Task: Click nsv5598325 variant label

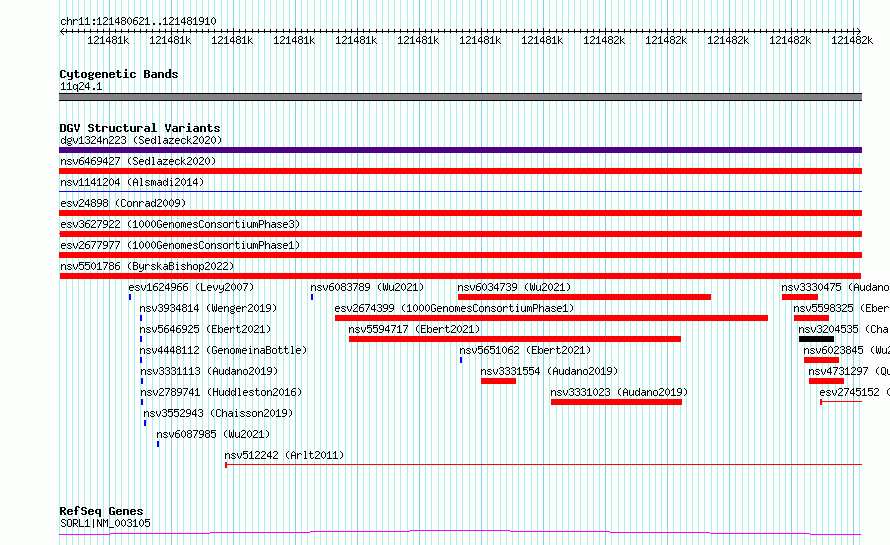Action: pyautogui.click(x=842, y=308)
